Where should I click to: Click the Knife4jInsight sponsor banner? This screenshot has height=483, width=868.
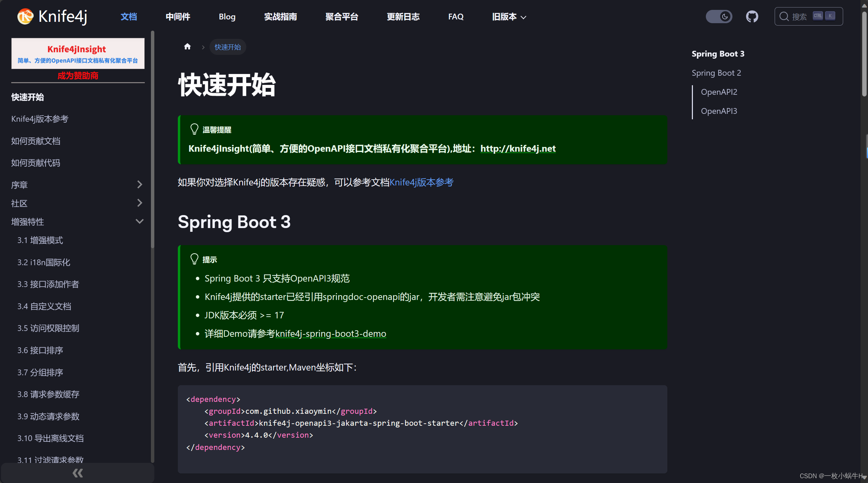[78, 54]
